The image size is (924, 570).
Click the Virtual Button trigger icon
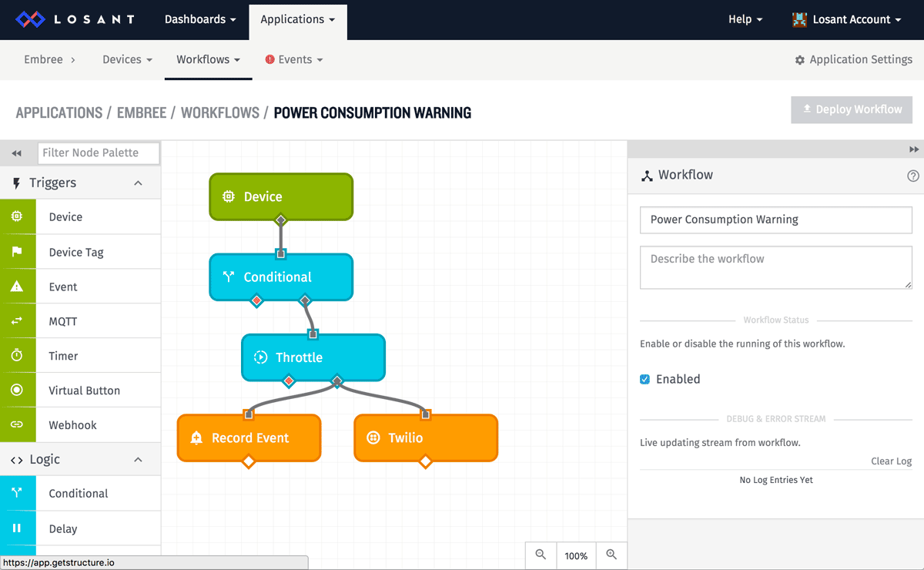pos(15,390)
